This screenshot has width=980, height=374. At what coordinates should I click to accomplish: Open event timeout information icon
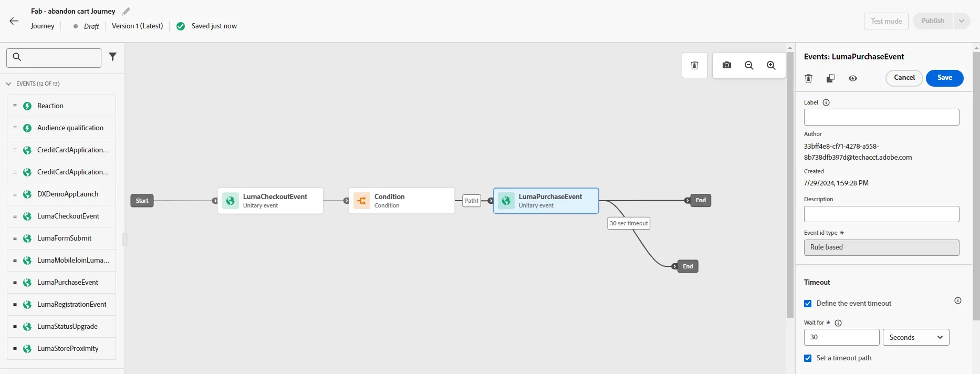point(958,300)
